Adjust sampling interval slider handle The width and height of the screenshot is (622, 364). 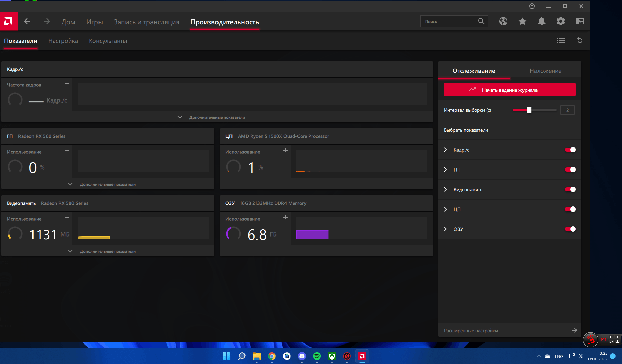click(x=529, y=110)
